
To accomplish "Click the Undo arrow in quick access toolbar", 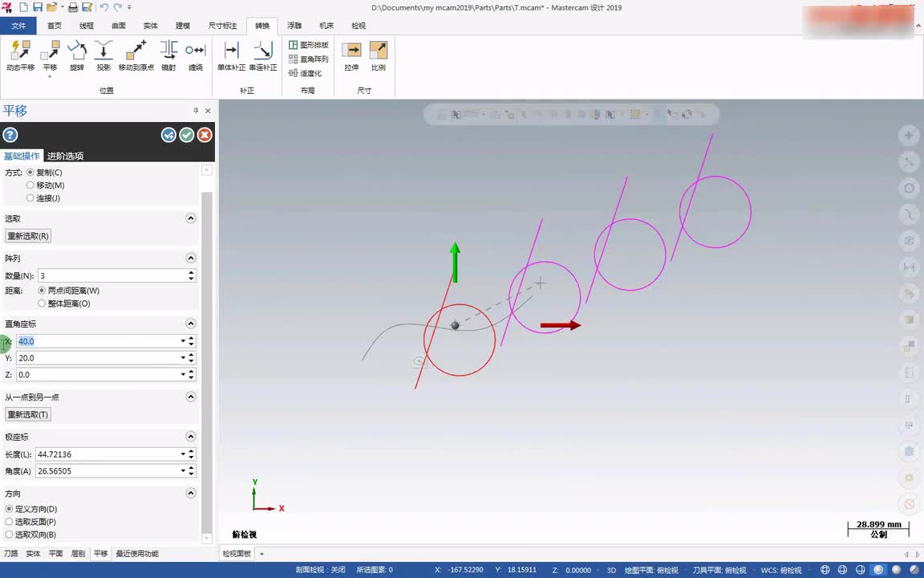I will pos(103,8).
